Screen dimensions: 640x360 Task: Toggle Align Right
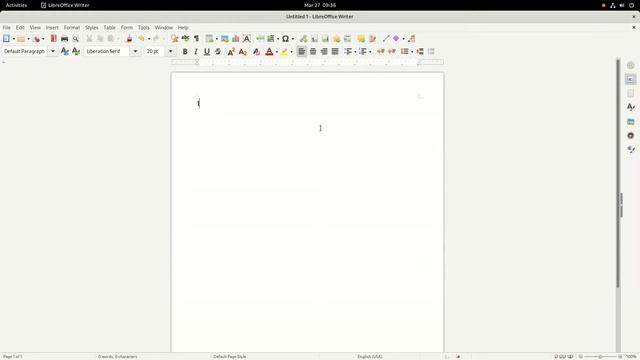click(324, 51)
